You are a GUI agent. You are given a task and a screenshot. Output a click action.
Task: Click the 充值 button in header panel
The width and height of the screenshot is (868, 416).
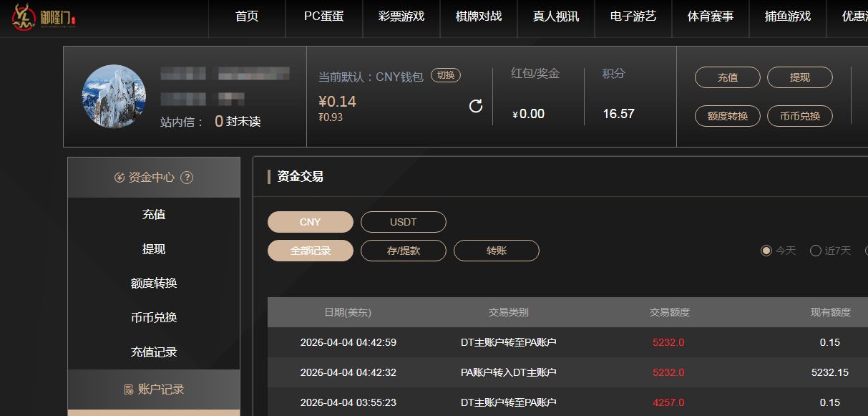pyautogui.click(x=727, y=77)
